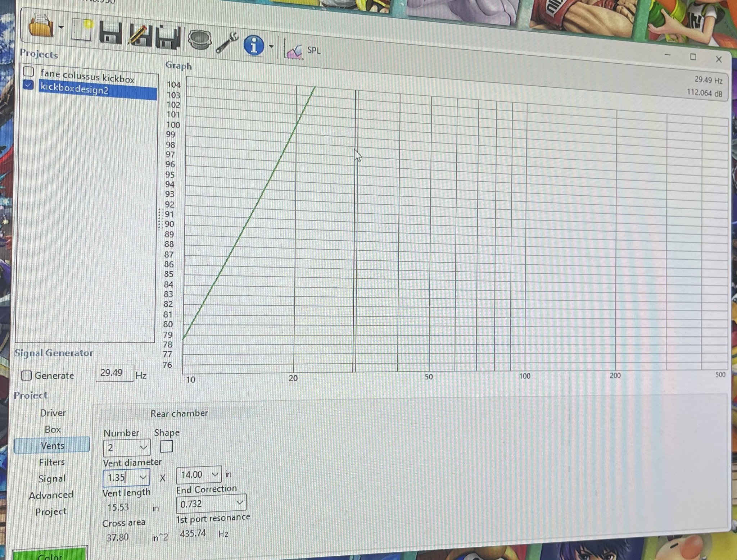Screen dimensions: 737x560
Task: Open the Signal project section
Action: click(x=52, y=479)
